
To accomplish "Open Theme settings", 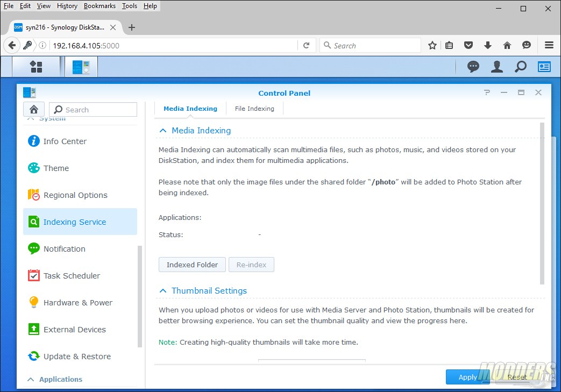I will coord(81,168).
